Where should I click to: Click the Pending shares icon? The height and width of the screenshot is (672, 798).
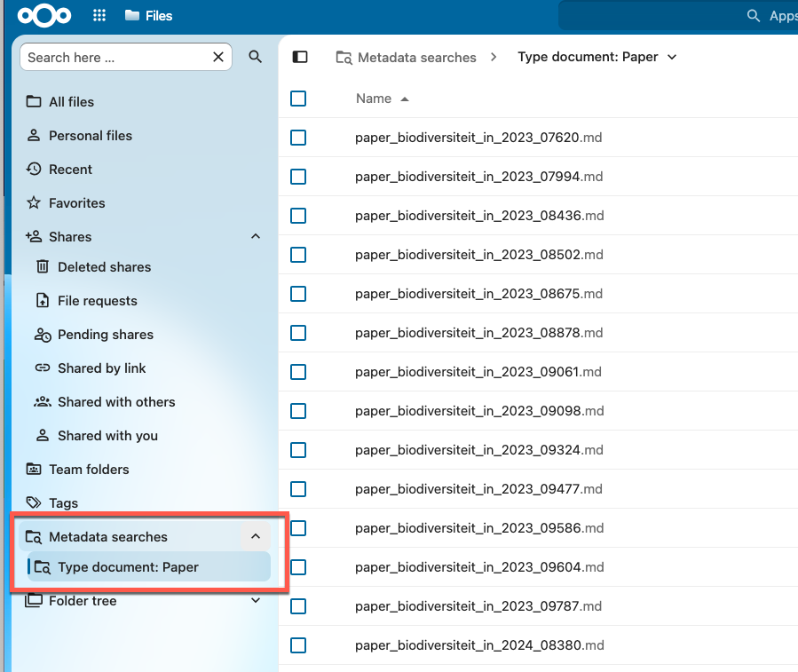43,335
